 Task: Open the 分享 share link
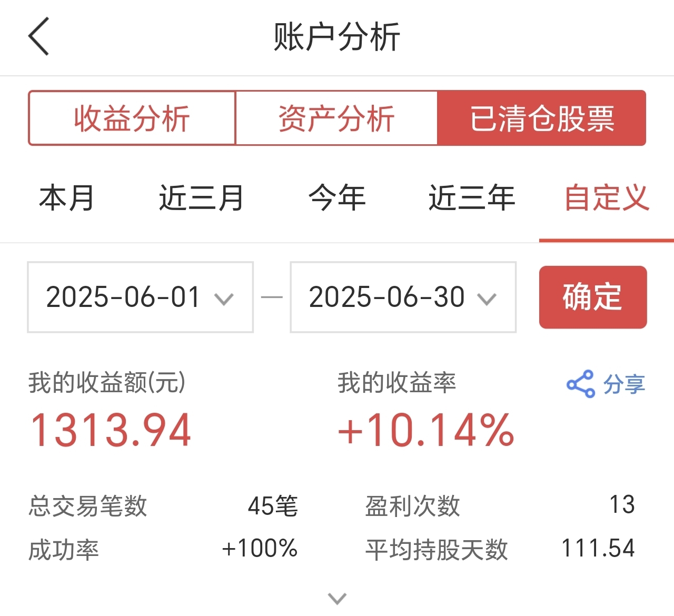(x=624, y=384)
